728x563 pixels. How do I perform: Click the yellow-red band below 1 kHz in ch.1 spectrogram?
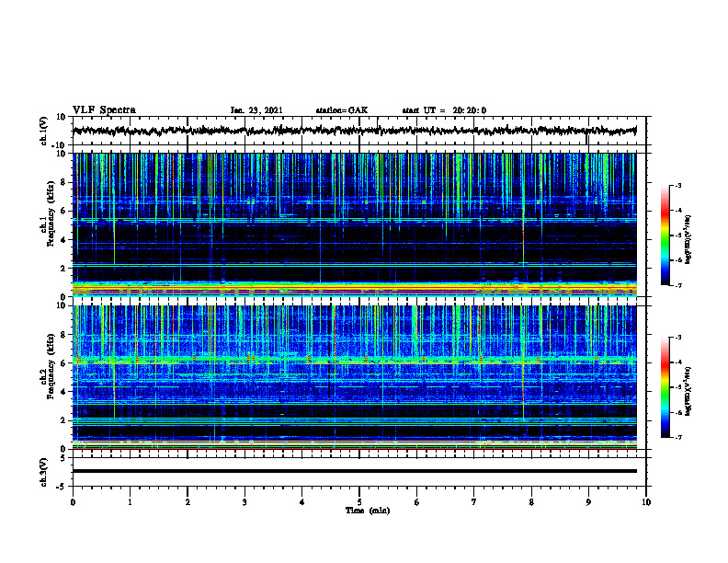pyautogui.click(x=354, y=289)
